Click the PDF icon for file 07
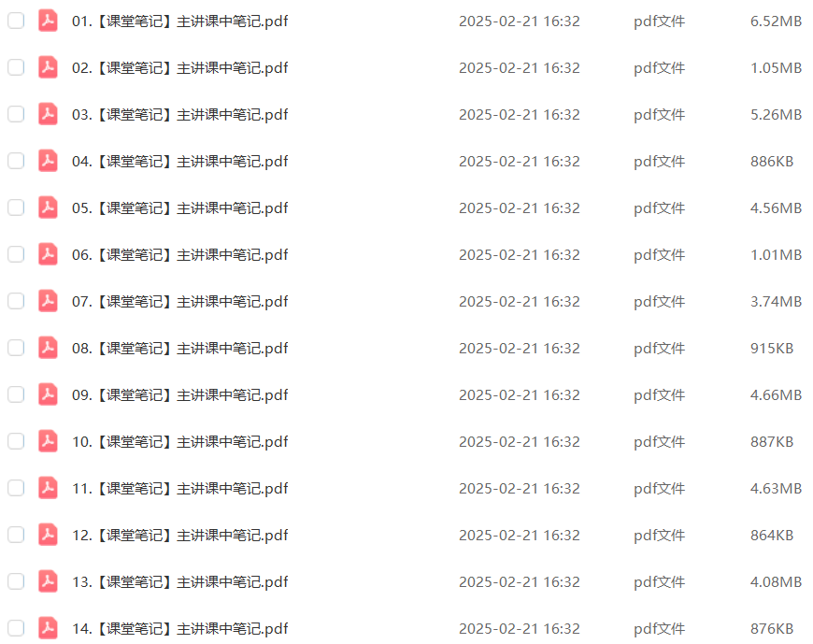The image size is (813, 644). point(48,301)
